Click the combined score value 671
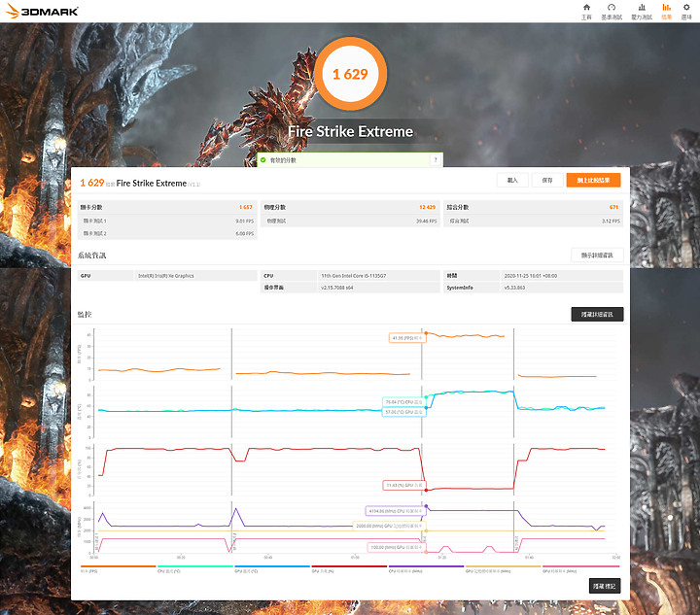 pyautogui.click(x=613, y=207)
